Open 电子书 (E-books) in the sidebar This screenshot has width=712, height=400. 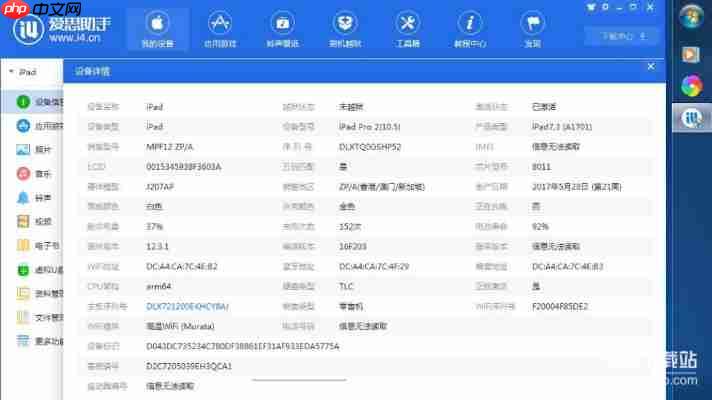[38, 246]
